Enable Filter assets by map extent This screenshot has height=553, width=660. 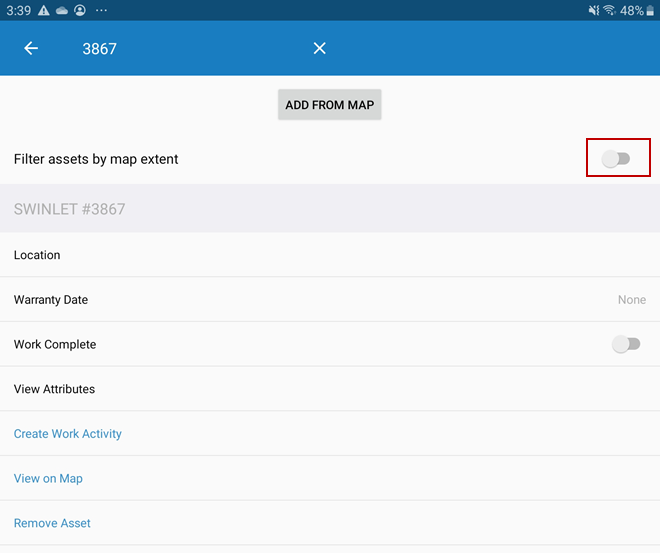617,159
